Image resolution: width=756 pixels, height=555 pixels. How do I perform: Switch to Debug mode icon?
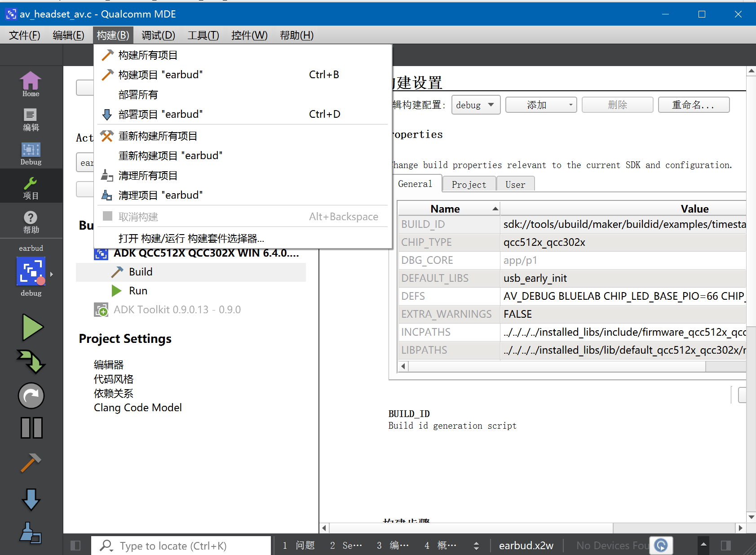tap(31, 154)
